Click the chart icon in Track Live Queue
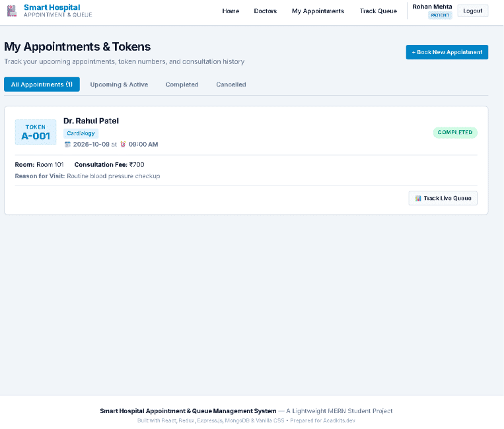Image resolution: width=504 pixels, height=429 pixels. [x=418, y=199]
